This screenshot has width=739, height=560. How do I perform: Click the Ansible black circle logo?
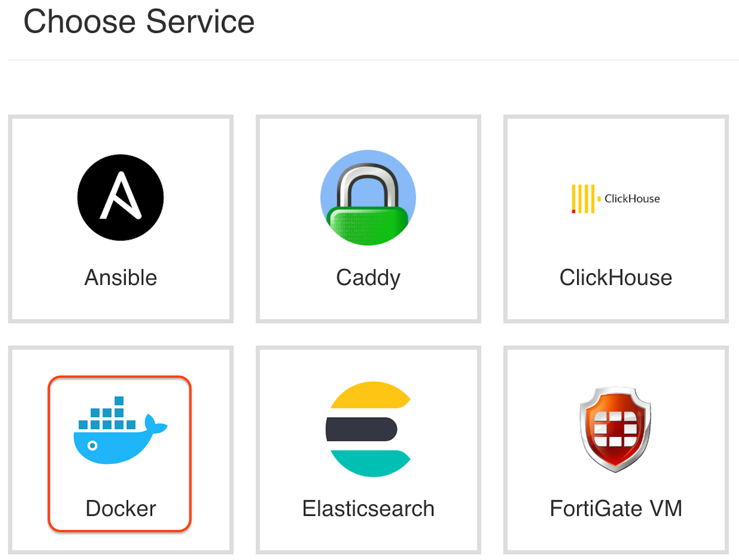click(x=120, y=197)
